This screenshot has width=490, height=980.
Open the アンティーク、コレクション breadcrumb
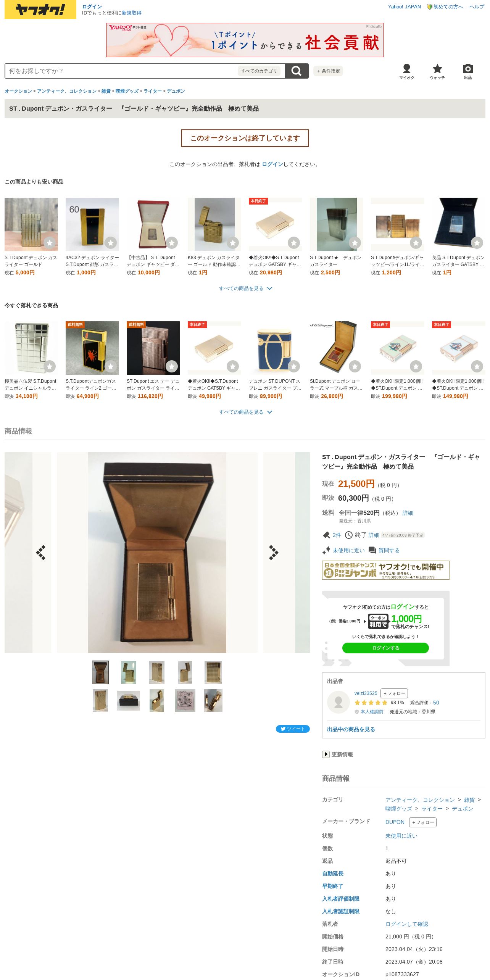coord(67,91)
